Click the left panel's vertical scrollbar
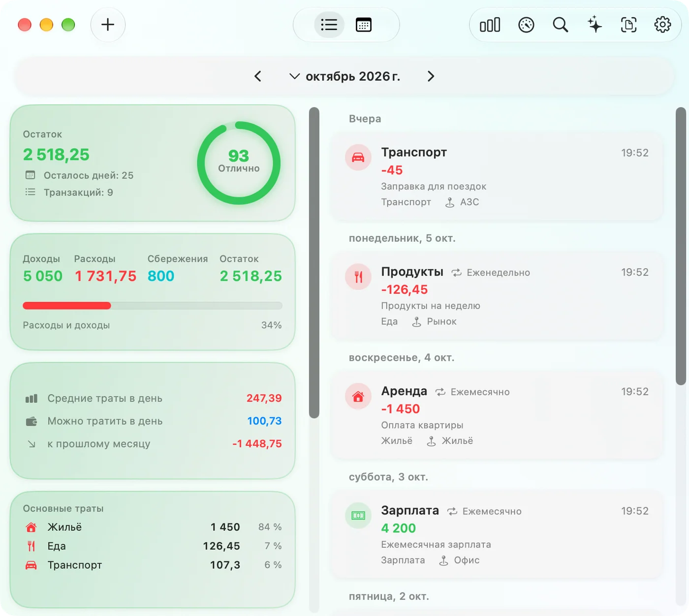Screen dimensions: 689x616 314,263
